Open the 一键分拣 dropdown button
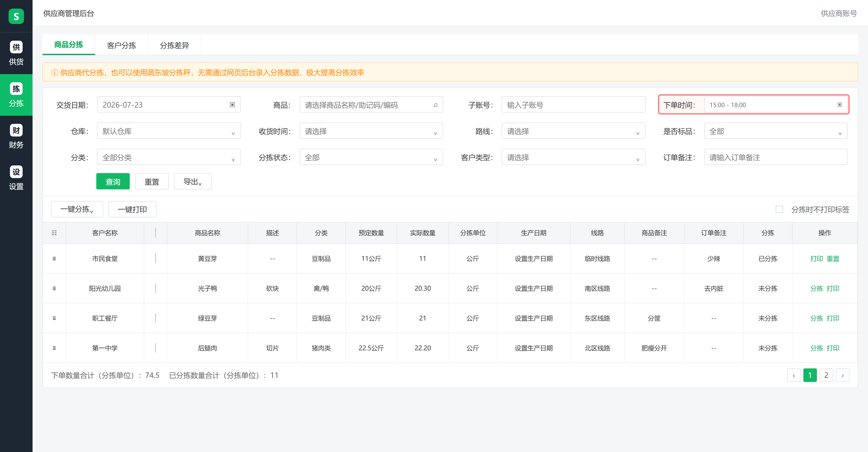This screenshot has height=452, width=868. (x=77, y=209)
